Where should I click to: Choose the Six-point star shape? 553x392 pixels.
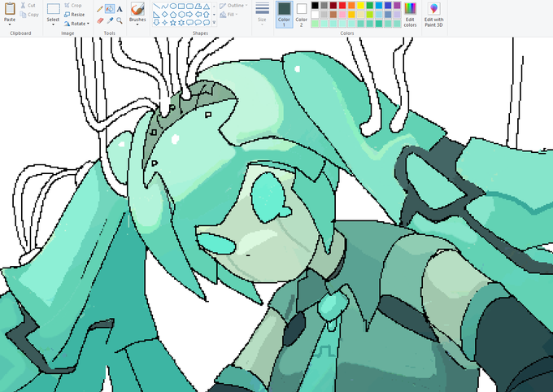coord(181,23)
